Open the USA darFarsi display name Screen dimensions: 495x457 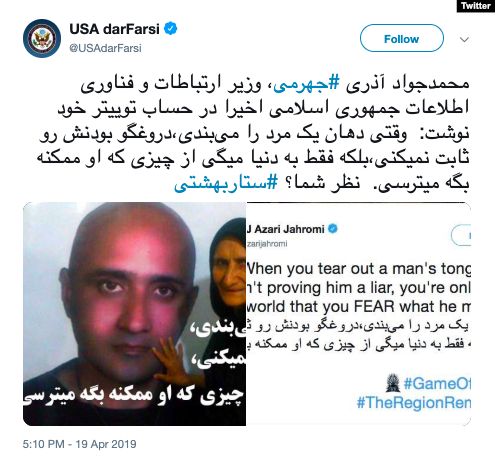tap(114, 29)
